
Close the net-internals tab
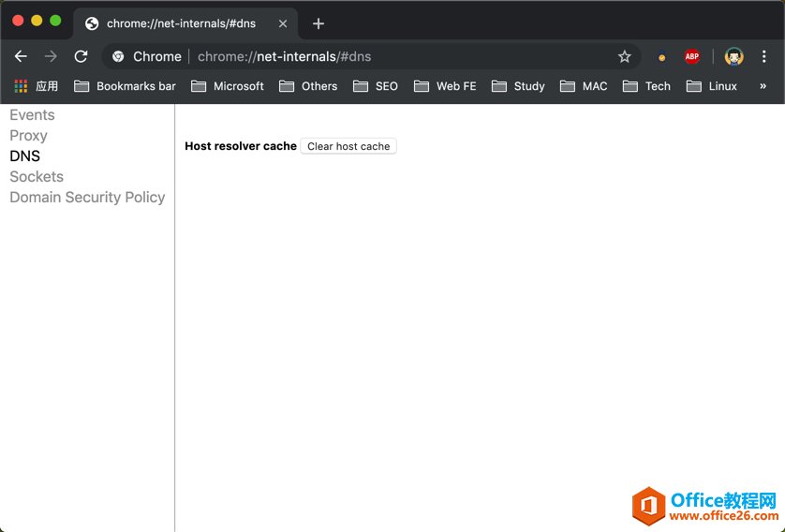[283, 23]
